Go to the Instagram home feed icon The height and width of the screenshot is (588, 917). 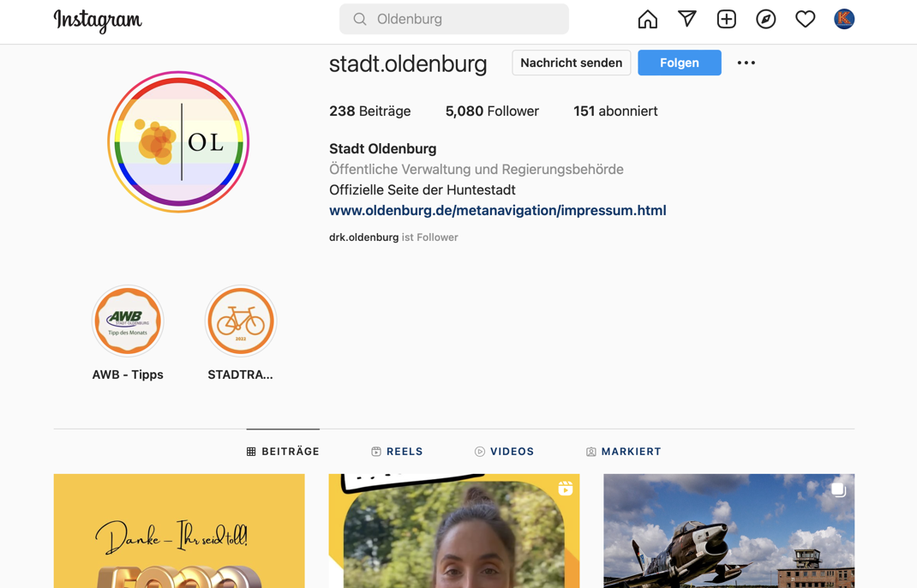[647, 20]
